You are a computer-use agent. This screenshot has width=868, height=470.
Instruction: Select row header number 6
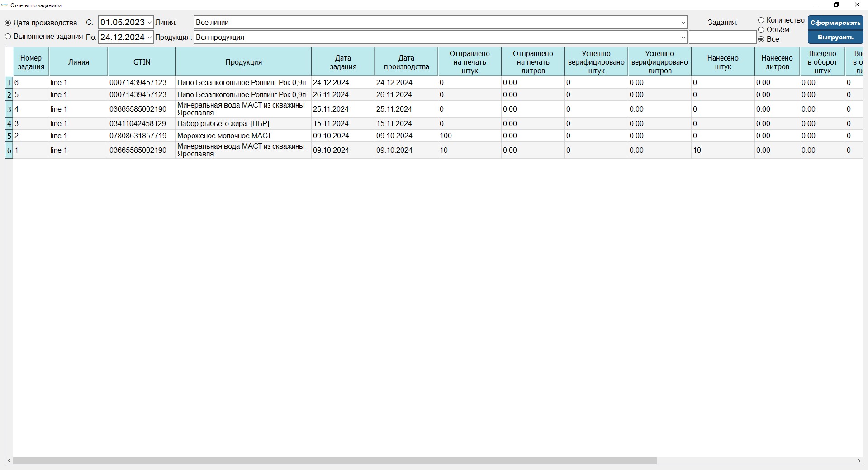9,150
